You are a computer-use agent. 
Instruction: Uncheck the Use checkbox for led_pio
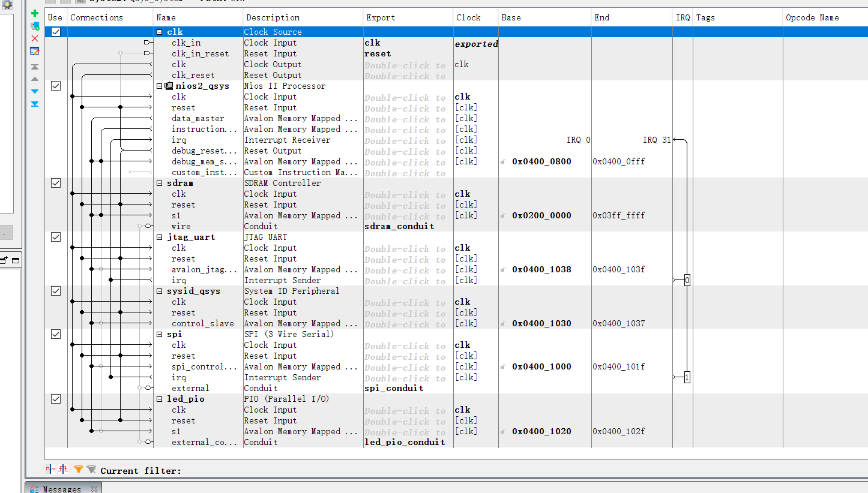coord(56,399)
